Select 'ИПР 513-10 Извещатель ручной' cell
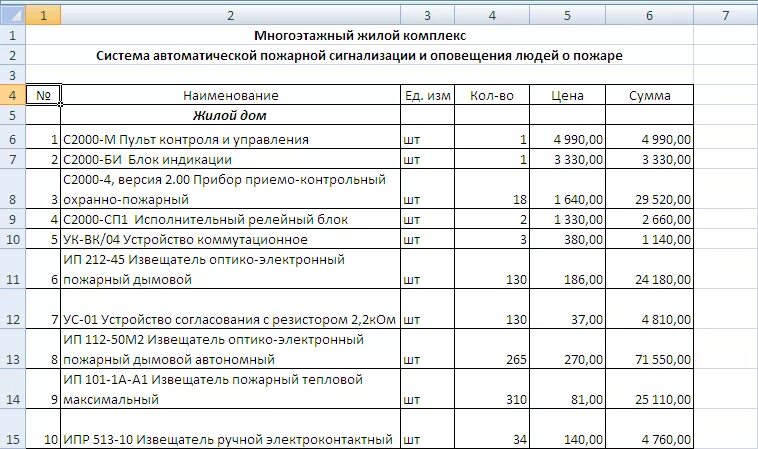 [x=231, y=429]
